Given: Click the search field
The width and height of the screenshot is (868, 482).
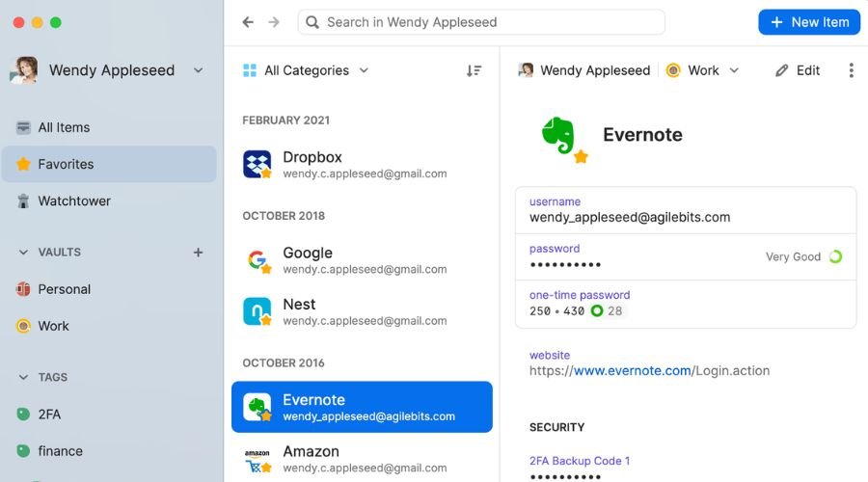Looking at the screenshot, I should 481,22.
